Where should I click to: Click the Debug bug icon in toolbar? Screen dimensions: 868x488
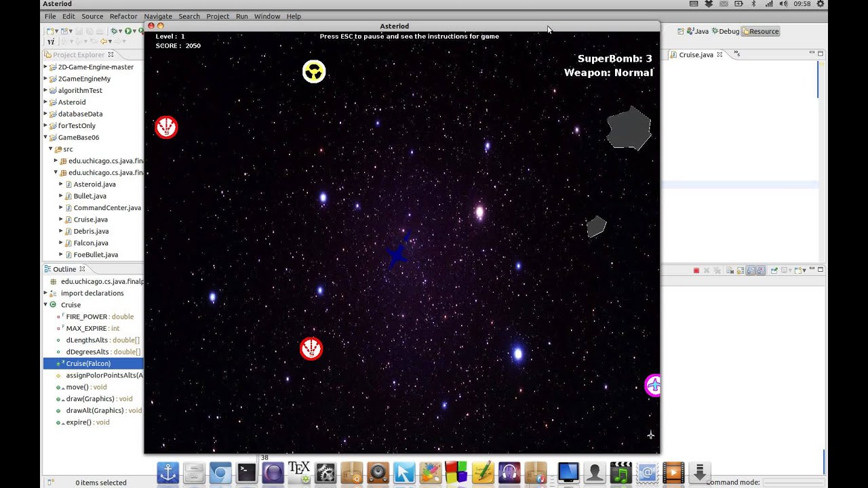tap(115, 31)
